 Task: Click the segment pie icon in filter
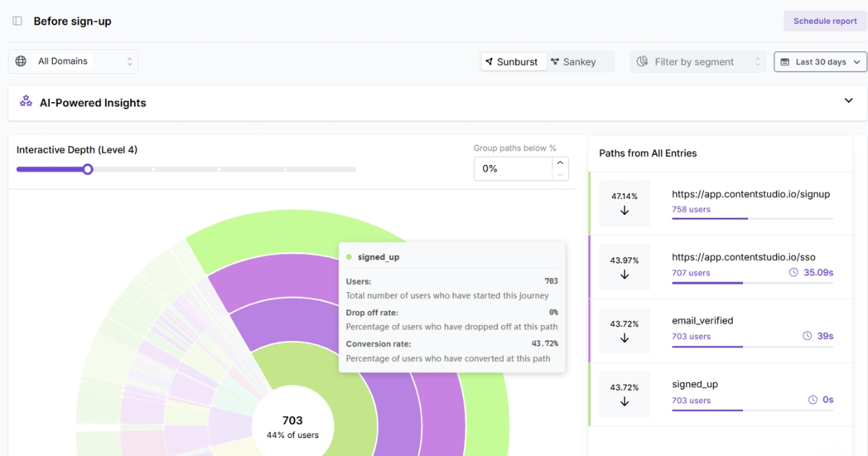[x=642, y=62]
